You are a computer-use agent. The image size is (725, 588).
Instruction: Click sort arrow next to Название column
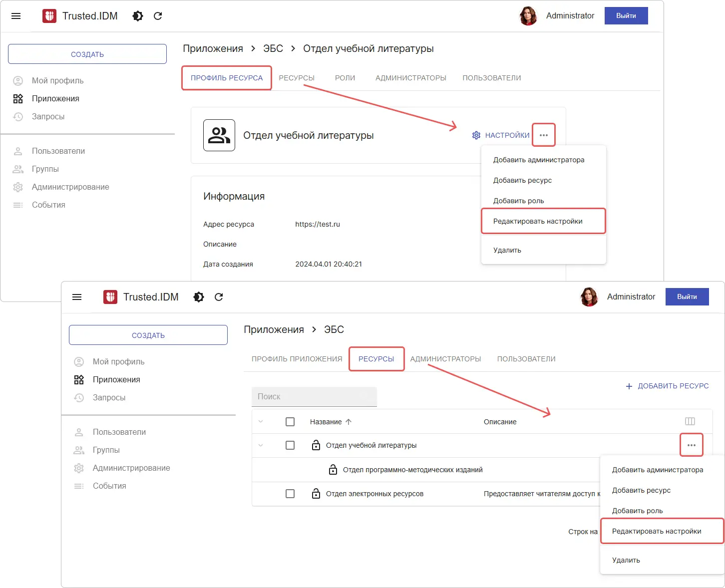click(x=349, y=422)
